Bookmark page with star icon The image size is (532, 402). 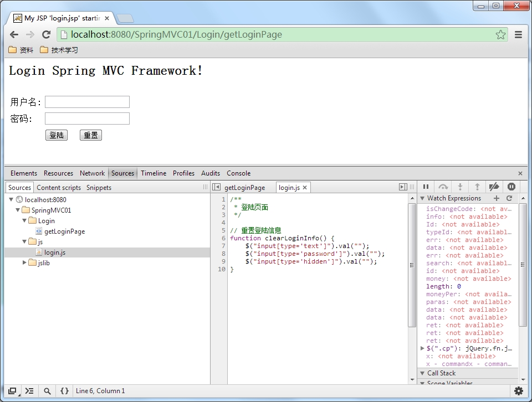(500, 34)
